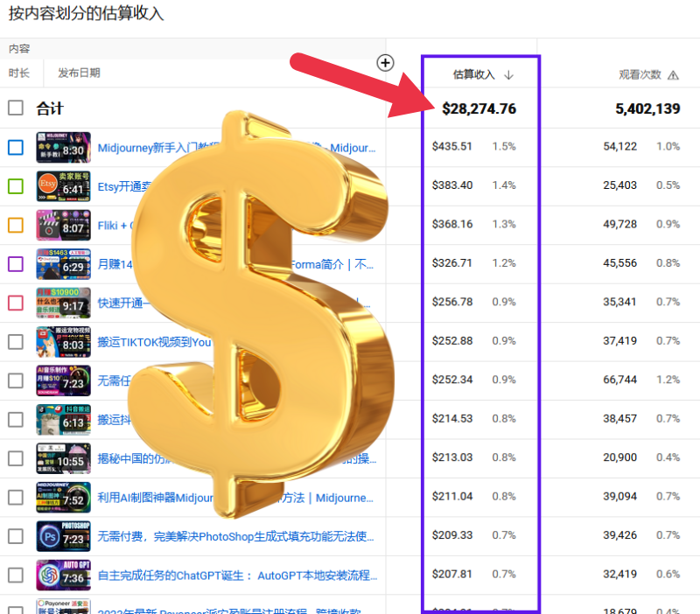Click the plus icon to add metric

385,62
